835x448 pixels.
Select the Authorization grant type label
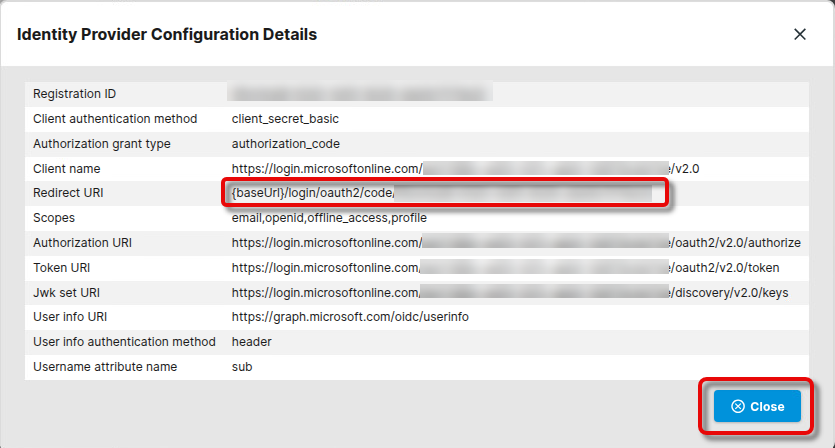point(101,144)
